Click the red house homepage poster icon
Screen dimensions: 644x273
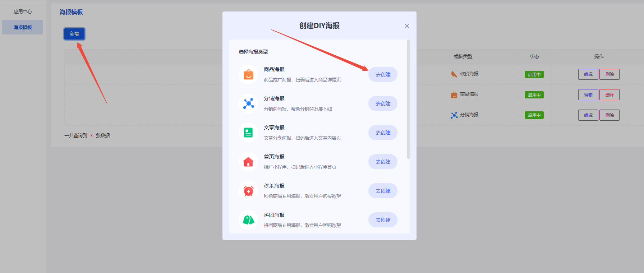coord(248,162)
